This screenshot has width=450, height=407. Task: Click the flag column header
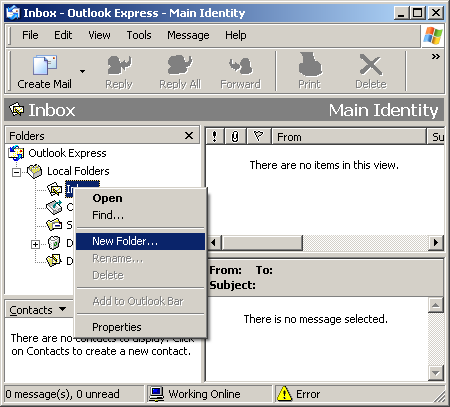tap(258, 136)
